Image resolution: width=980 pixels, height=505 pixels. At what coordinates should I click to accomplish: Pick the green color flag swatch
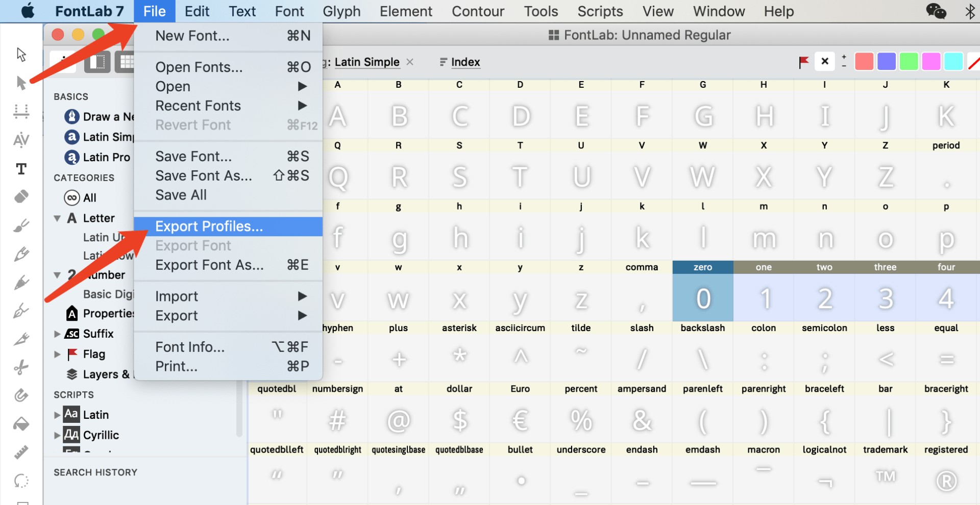tap(909, 62)
